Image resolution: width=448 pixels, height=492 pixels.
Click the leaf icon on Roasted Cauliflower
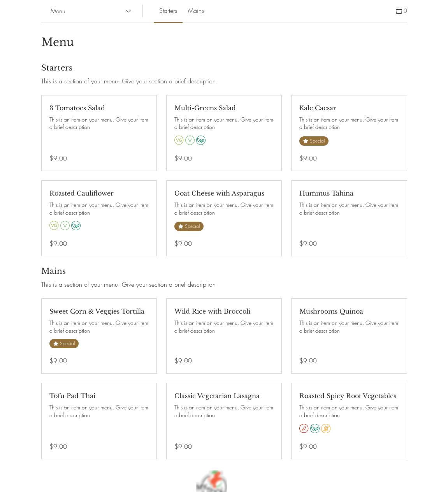pyautogui.click(x=76, y=226)
